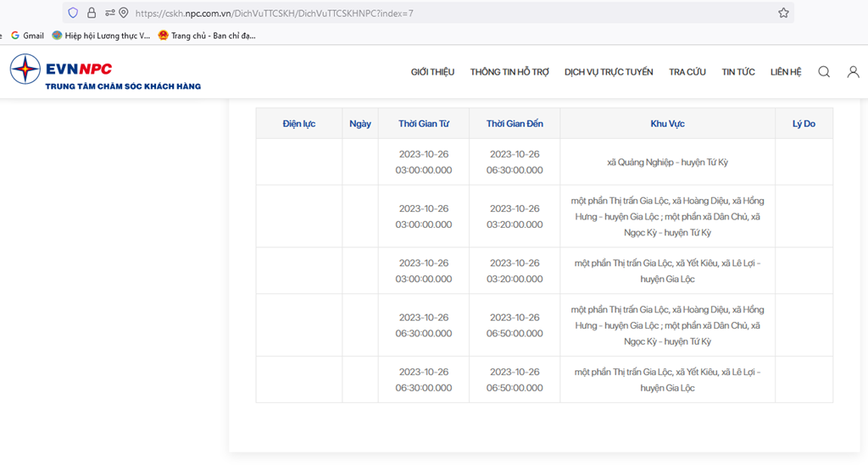Click the shield tracking protection icon
Viewport: 868px width, 476px height.
pyautogui.click(x=73, y=13)
